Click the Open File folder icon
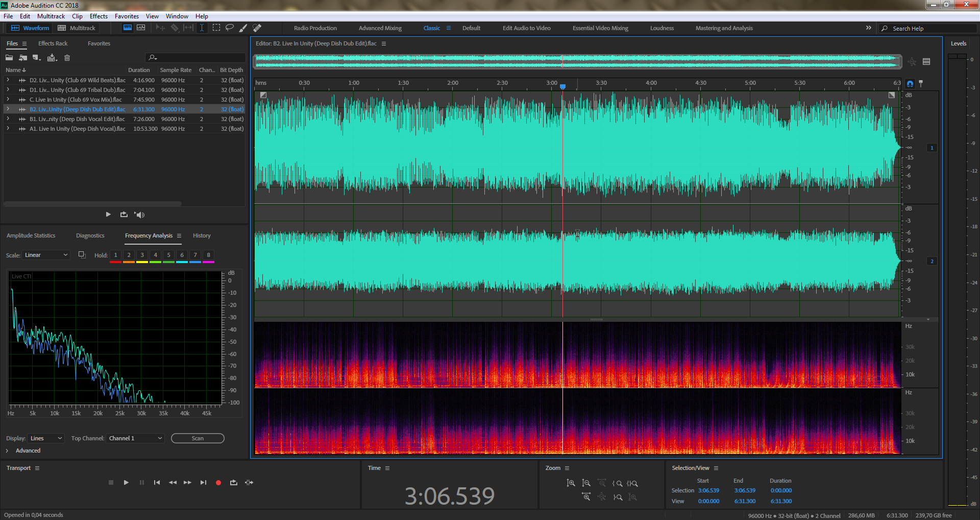The height and width of the screenshot is (520, 980). [x=9, y=58]
